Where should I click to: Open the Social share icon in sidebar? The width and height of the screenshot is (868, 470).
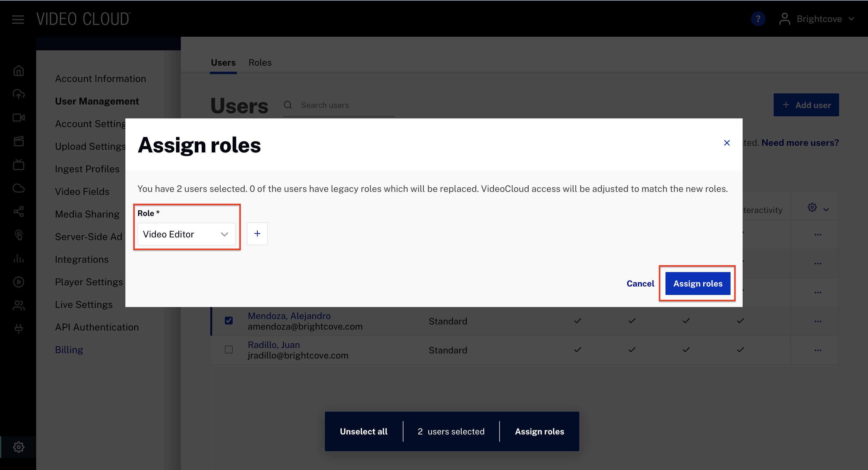[x=18, y=211]
